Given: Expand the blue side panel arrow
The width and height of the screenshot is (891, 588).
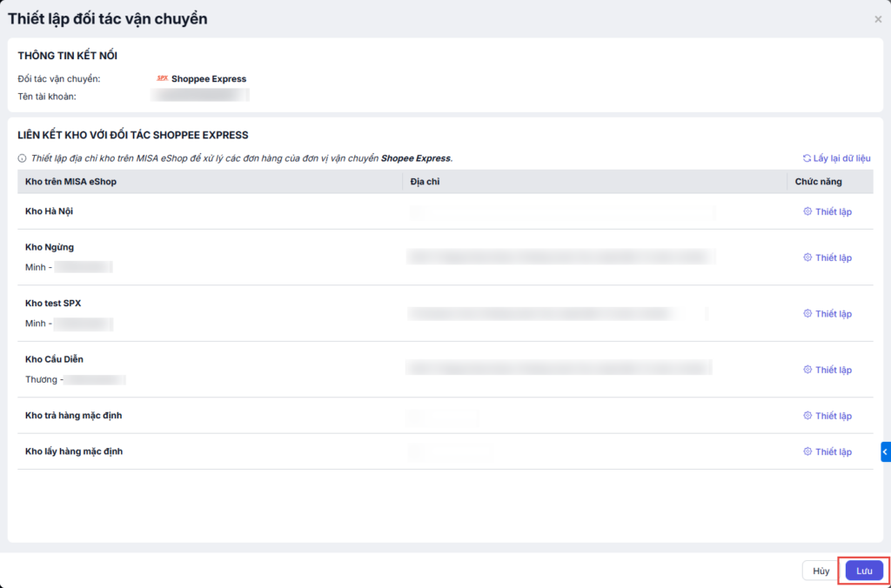Looking at the screenshot, I should click(x=885, y=451).
